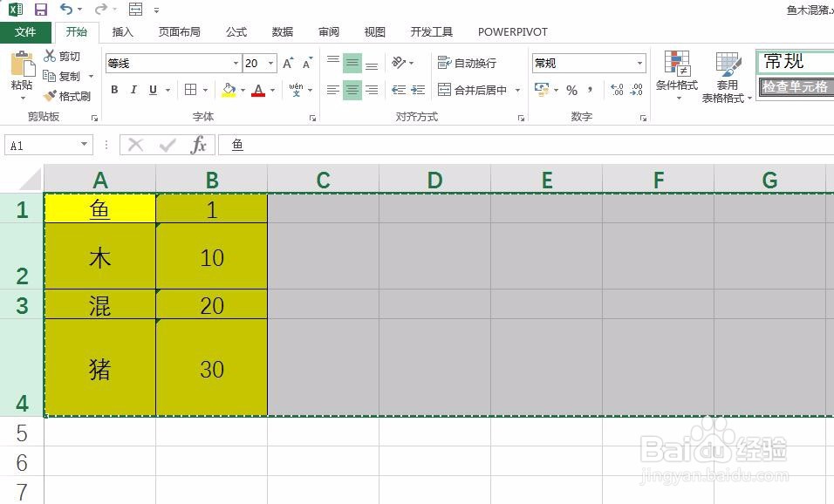Click Percent Style icon
The image size is (834, 504).
point(571,90)
